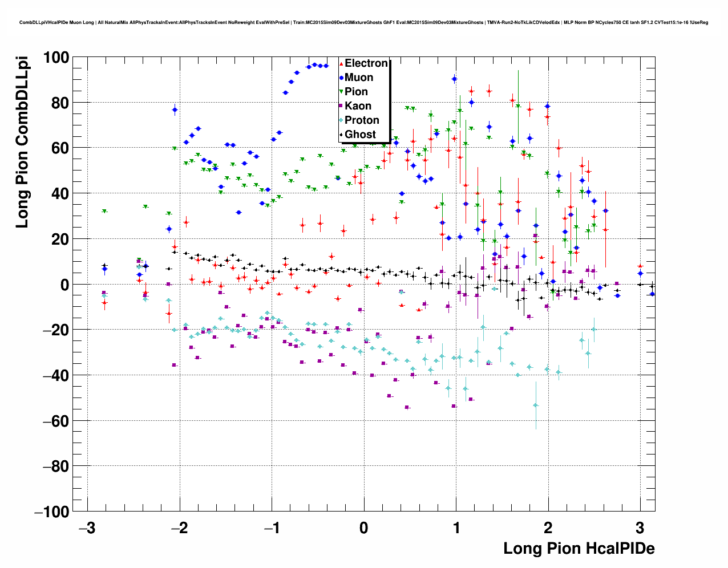Select the Proton legend label text
Screen dimensions: 728x568
[x=362, y=120]
